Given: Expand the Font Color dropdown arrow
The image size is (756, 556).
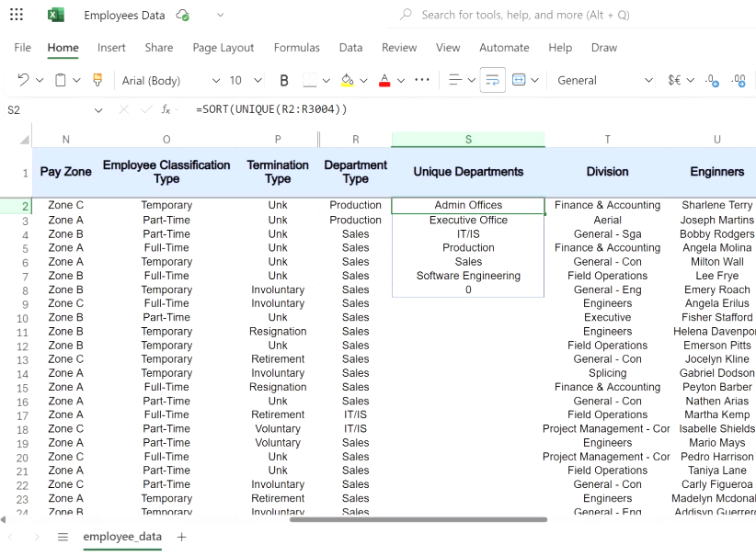Looking at the screenshot, I should tap(401, 81).
